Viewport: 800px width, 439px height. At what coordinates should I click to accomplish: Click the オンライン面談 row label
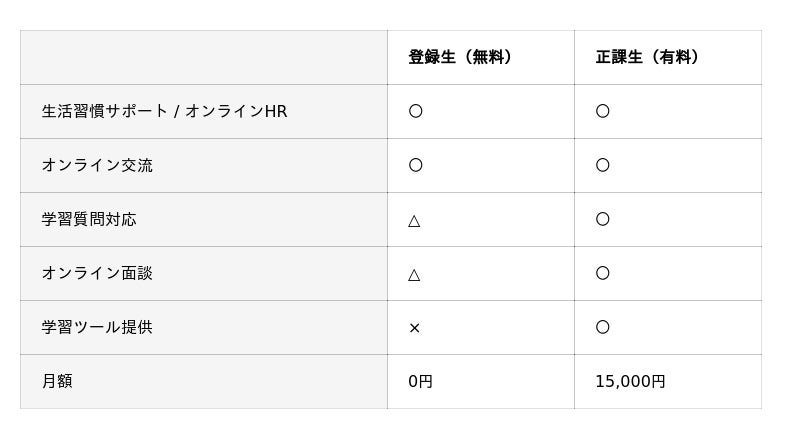97,274
